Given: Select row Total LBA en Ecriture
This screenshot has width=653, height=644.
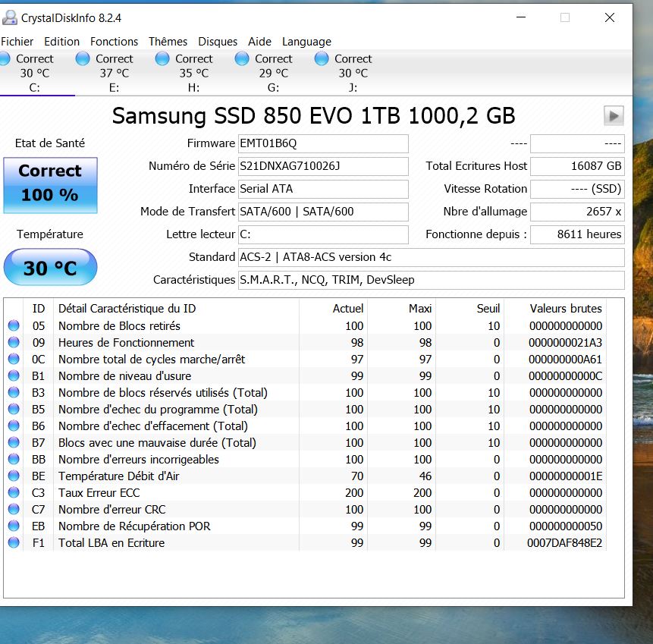Looking at the screenshot, I should (x=305, y=543).
